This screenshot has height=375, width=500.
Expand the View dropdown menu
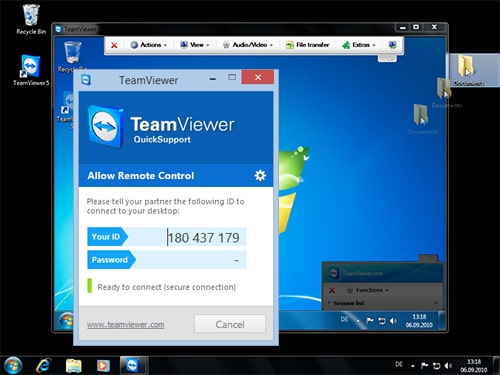click(195, 45)
